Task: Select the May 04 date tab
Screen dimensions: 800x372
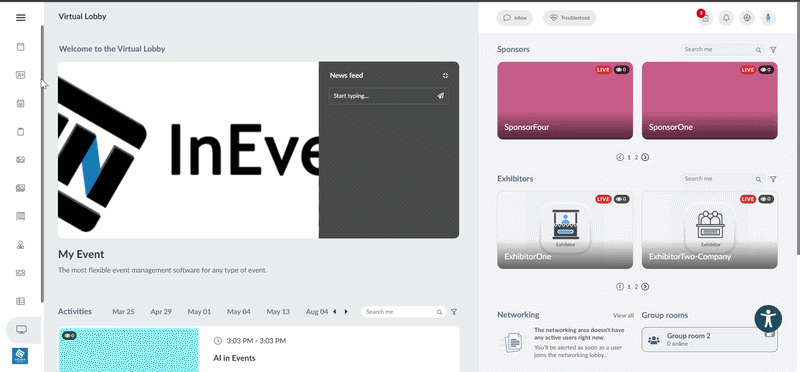Action: pos(238,312)
